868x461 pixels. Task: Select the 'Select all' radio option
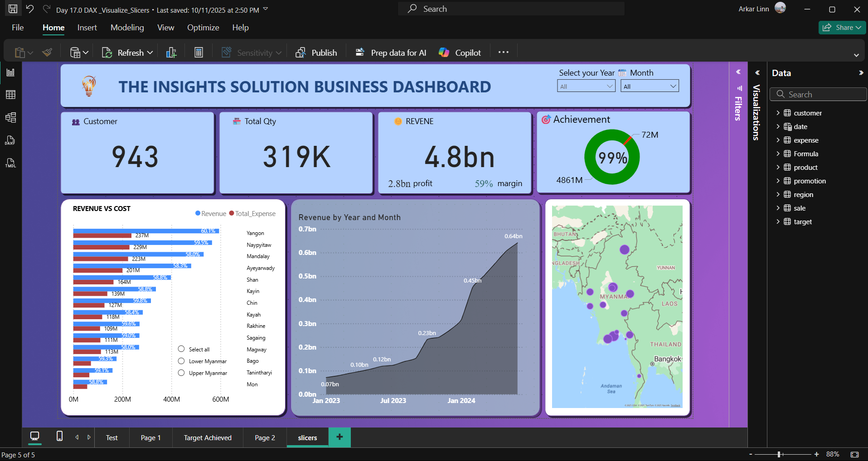[x=181, y=349]
